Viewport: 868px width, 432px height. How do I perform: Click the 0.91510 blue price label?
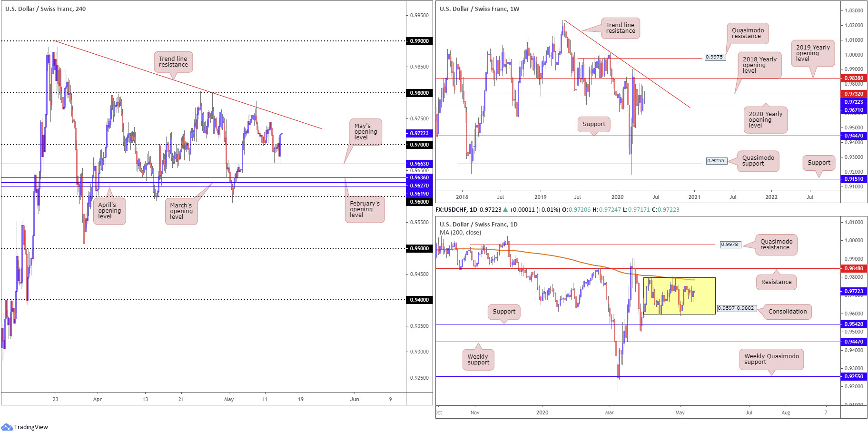(854, 179)
